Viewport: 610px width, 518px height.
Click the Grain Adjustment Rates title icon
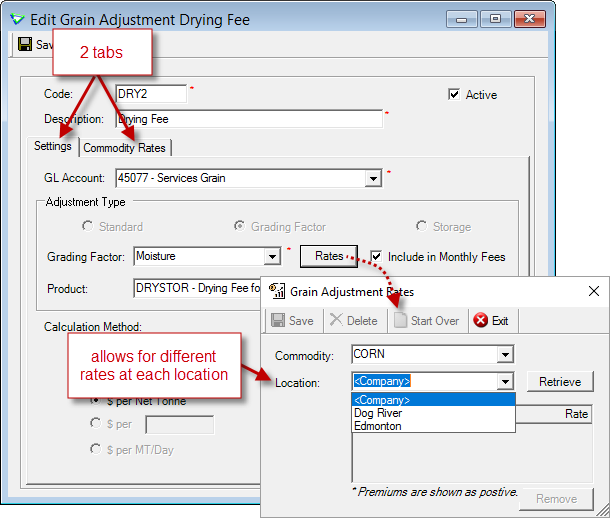[277, 291]
